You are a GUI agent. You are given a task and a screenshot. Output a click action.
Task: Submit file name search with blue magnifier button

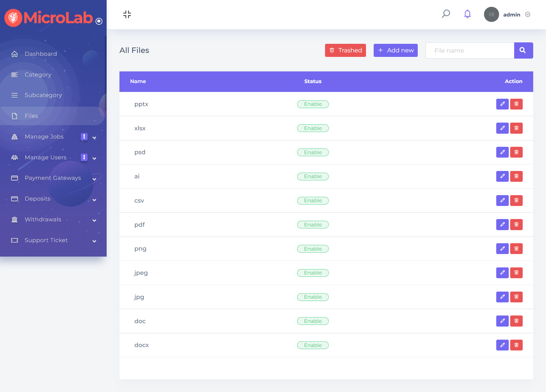(523, 50)
